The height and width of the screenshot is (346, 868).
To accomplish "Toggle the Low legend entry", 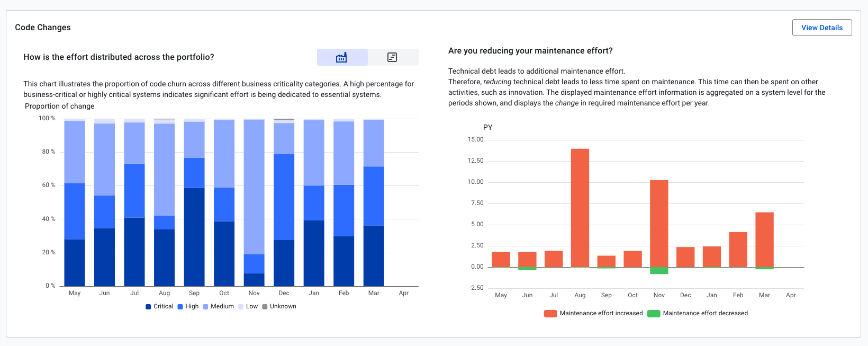I will 248,306.
